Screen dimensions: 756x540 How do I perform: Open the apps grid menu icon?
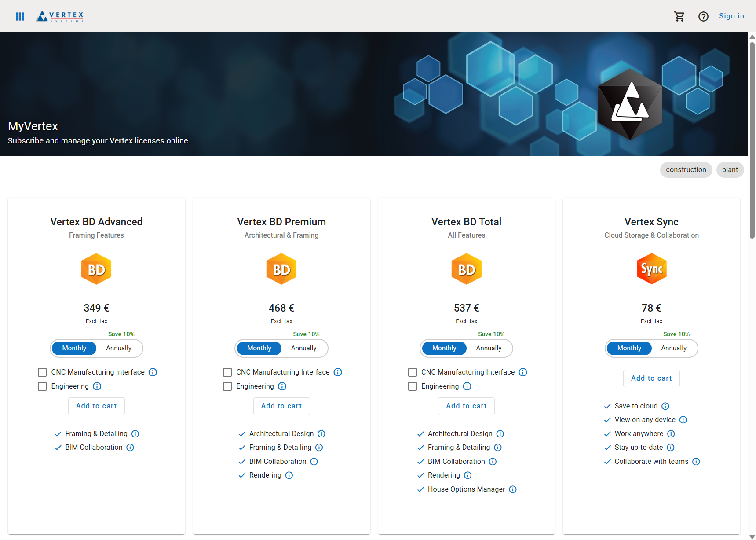click(20, 16)
